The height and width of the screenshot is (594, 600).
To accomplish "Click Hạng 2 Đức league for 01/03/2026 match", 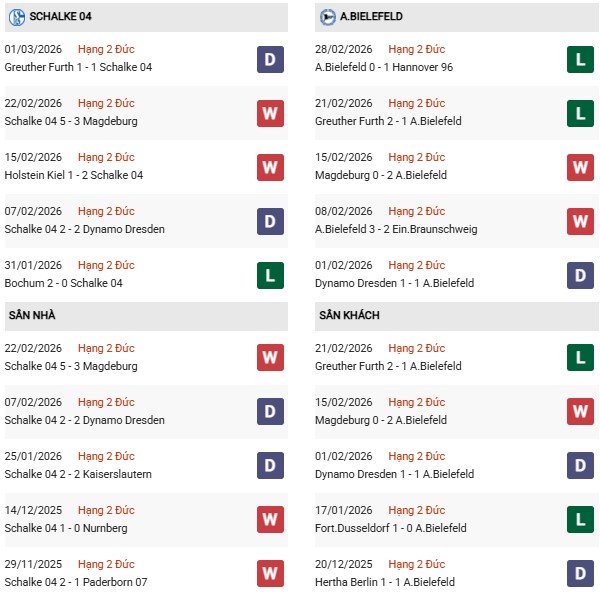I will pyautogui.click(x=106, y=49).
